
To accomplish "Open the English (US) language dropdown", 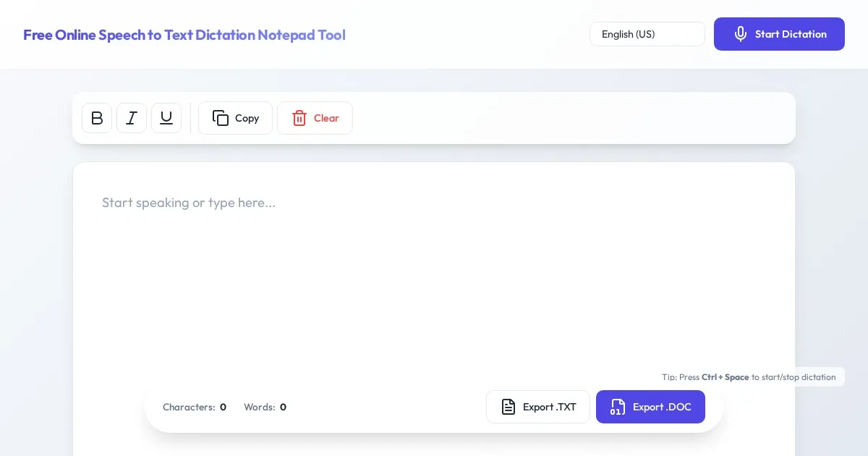I will (647, 34).
